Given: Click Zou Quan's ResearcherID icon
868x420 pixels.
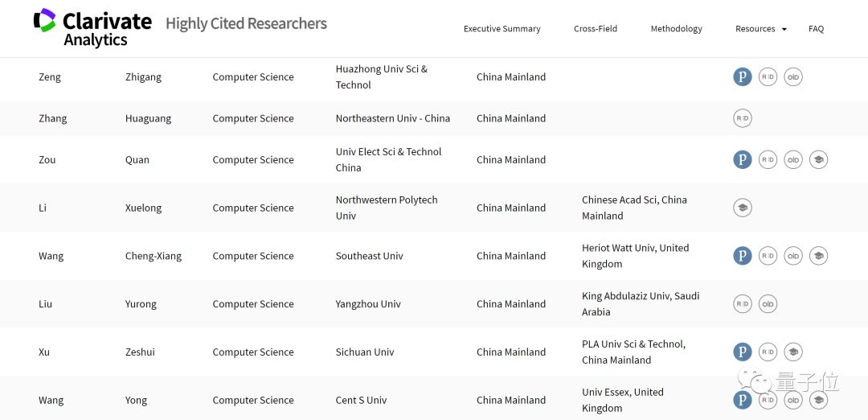Looking at the screenshot, I should pos(768,159).
